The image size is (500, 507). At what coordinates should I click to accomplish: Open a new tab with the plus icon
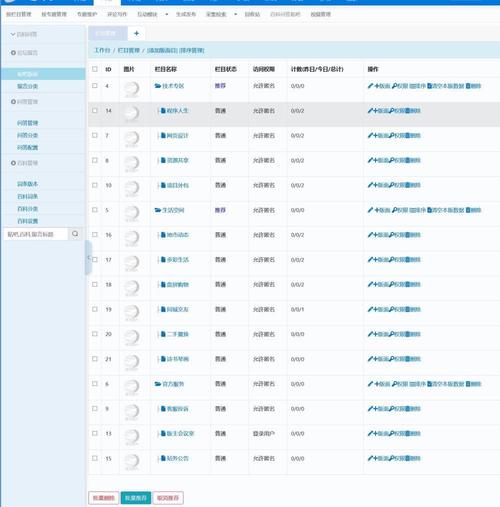(136, 33)
